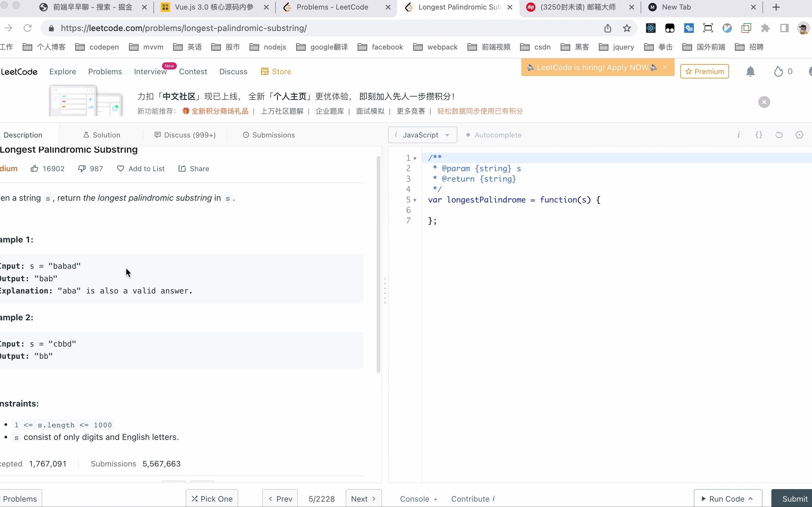
Task: Expand Run Code options arrow
Action: point(751,499)
